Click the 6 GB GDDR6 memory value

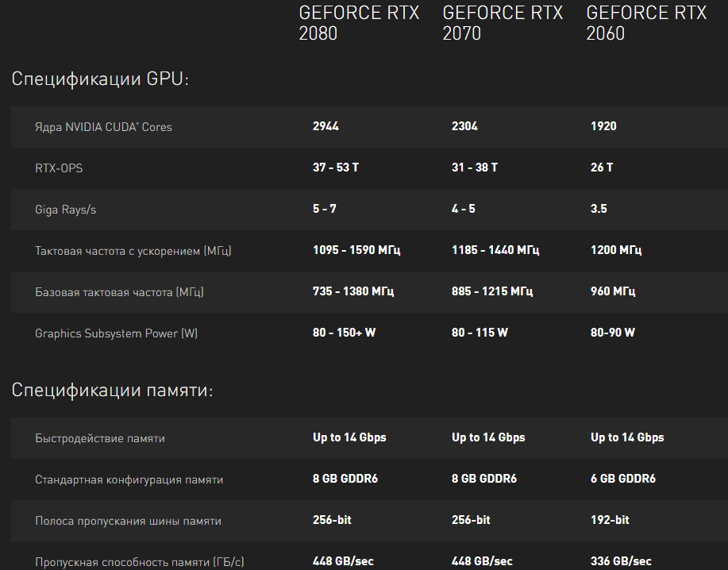click(623, 479)
